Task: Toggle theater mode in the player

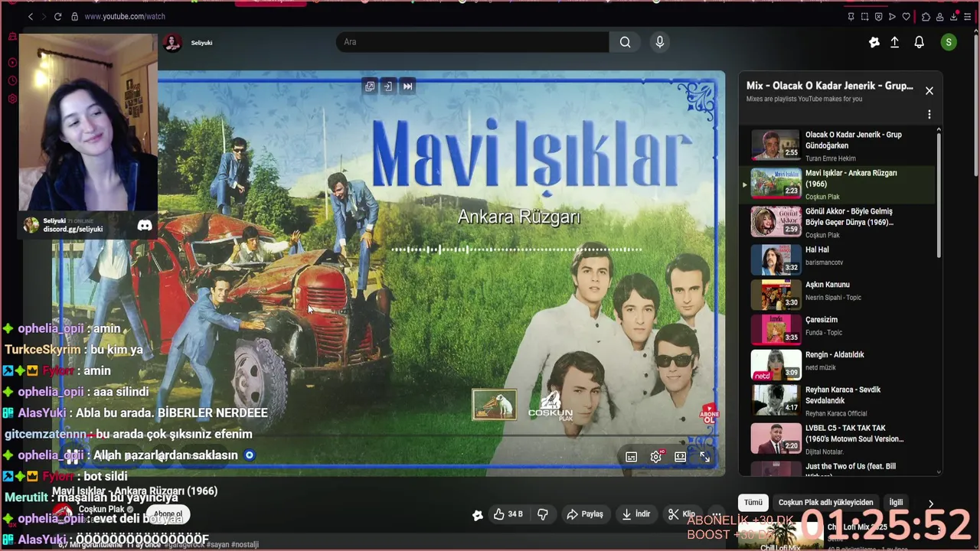Action: pos(680,457)
